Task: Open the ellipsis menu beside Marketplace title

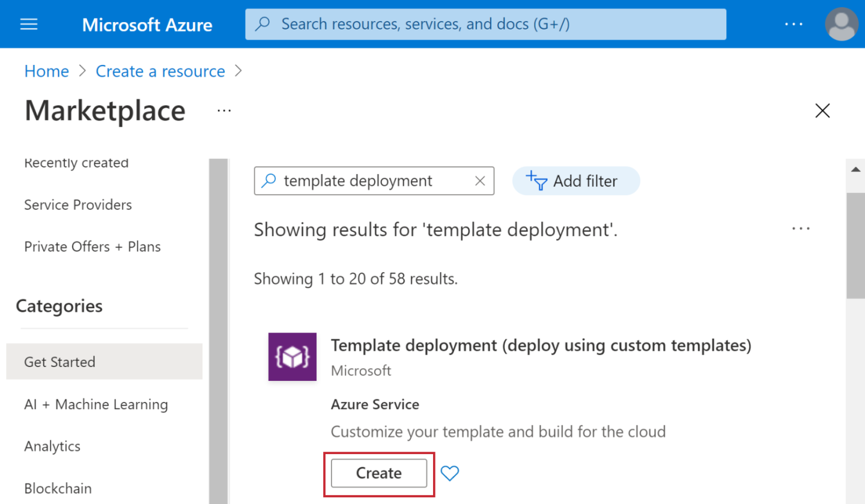Action: pyautogui.click(x=223, y=111)
